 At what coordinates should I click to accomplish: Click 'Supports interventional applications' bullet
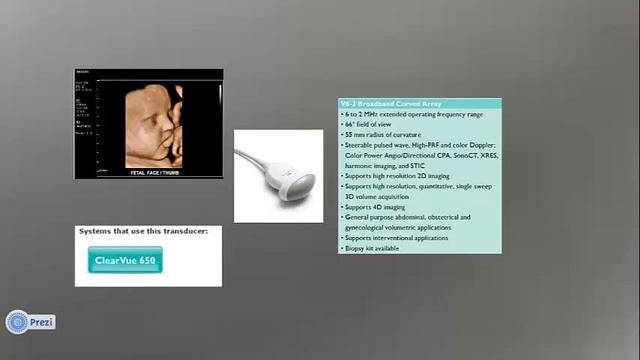396,238
